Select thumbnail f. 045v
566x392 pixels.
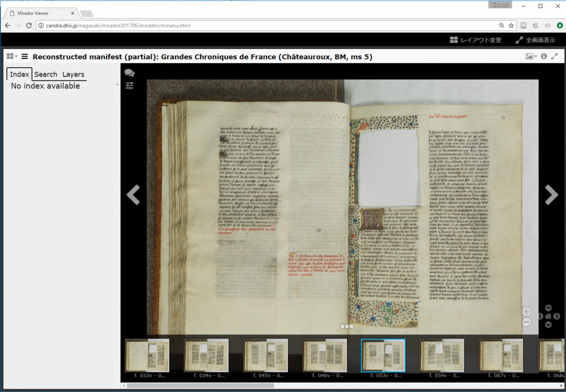[266, 356]
